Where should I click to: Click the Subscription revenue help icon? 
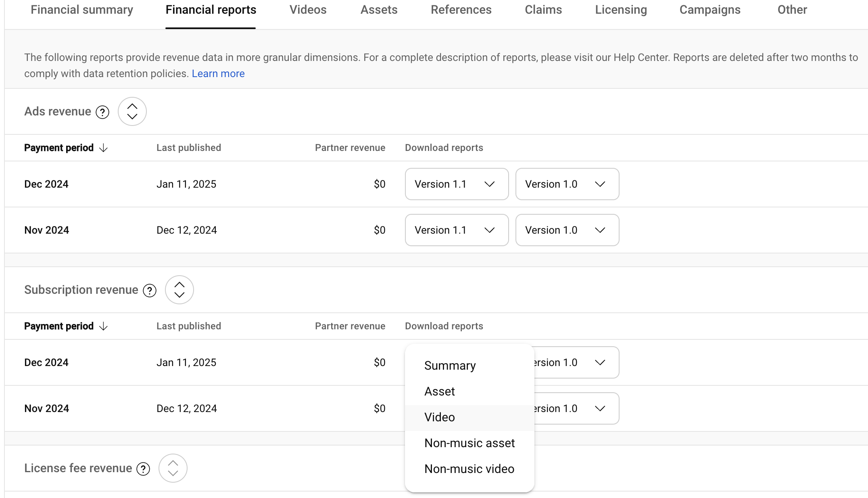point(150,291)
